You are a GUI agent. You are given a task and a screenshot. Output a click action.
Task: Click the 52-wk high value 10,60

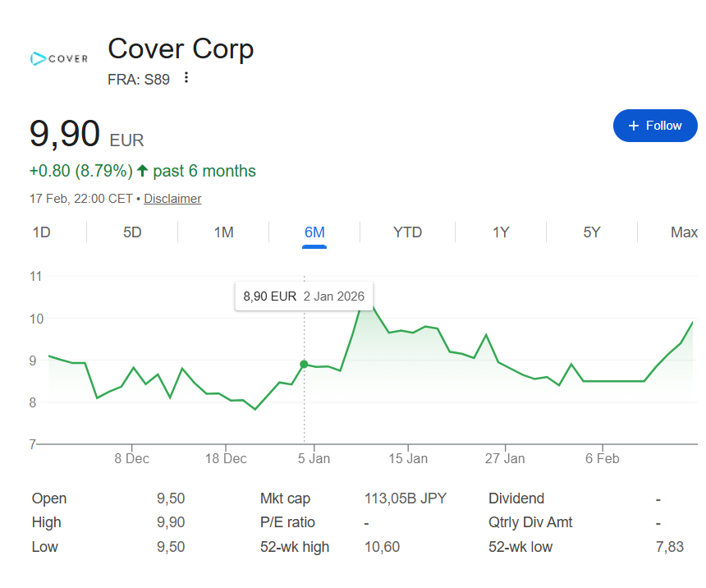pyautogui.click(x=382, y=547)
